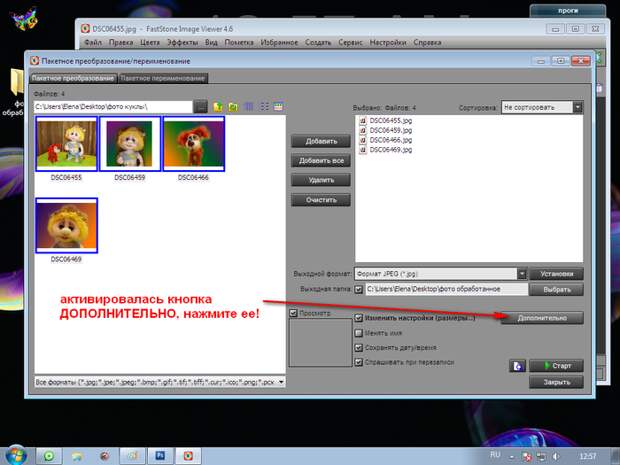Open the Настройки menu in FastStone
Image resolution: width=620 pixels, height=465 pixels.
[388, 42]
